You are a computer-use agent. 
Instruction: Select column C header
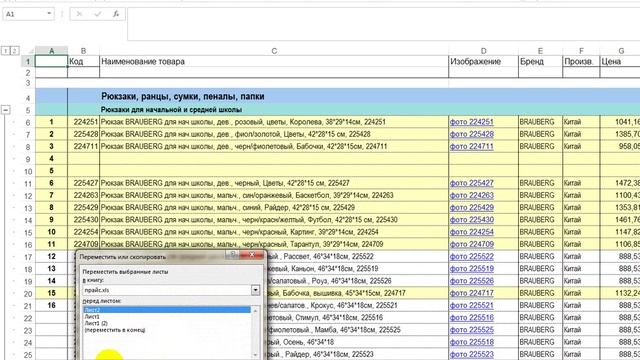pos(274,51)
